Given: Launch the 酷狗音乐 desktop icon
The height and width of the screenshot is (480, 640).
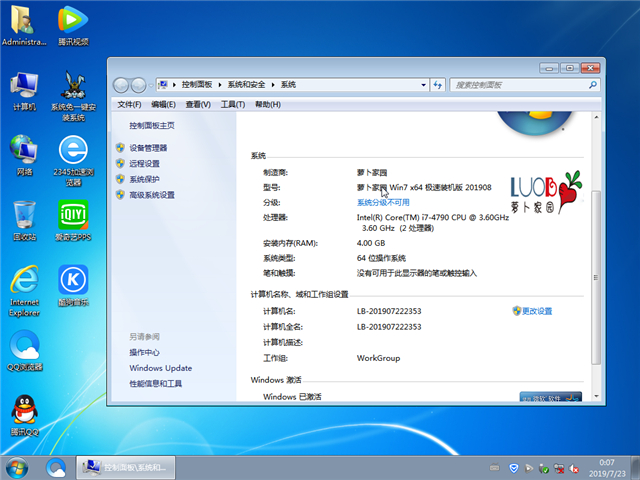Looking at the screenshot, I should coord(73,286).
